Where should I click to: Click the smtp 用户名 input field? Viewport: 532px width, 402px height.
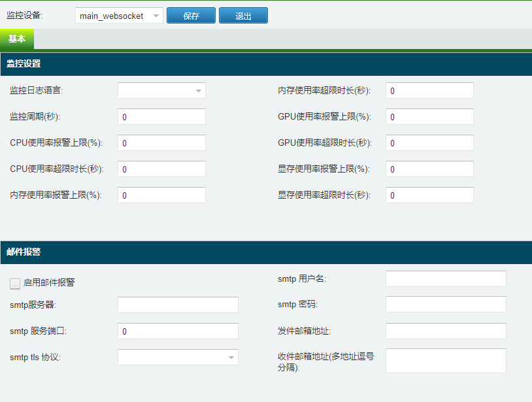(x=446, y=279)
